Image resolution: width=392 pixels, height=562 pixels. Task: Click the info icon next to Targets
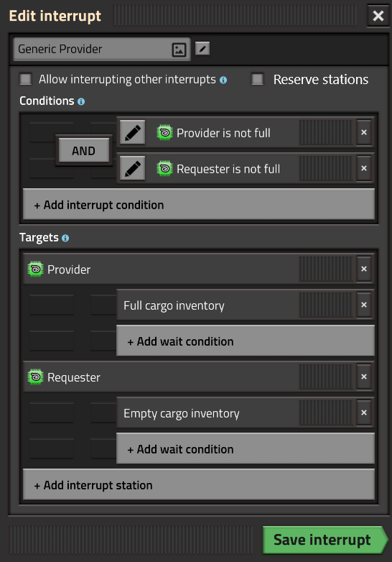click(65, 238)
